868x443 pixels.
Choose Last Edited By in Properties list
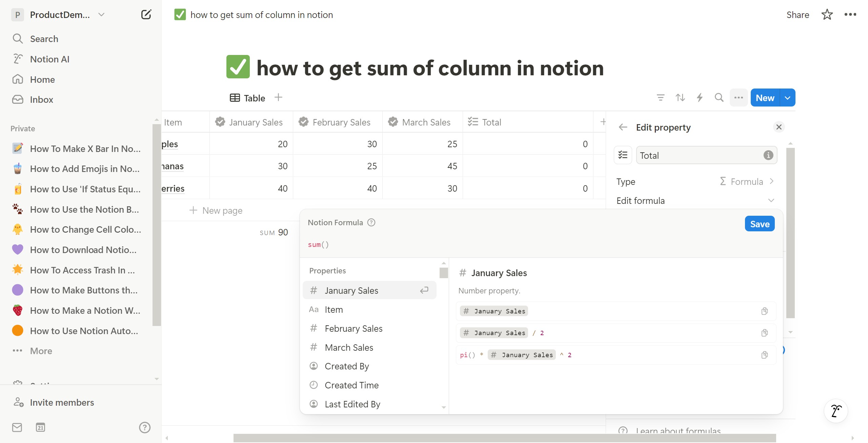[369, 404]
